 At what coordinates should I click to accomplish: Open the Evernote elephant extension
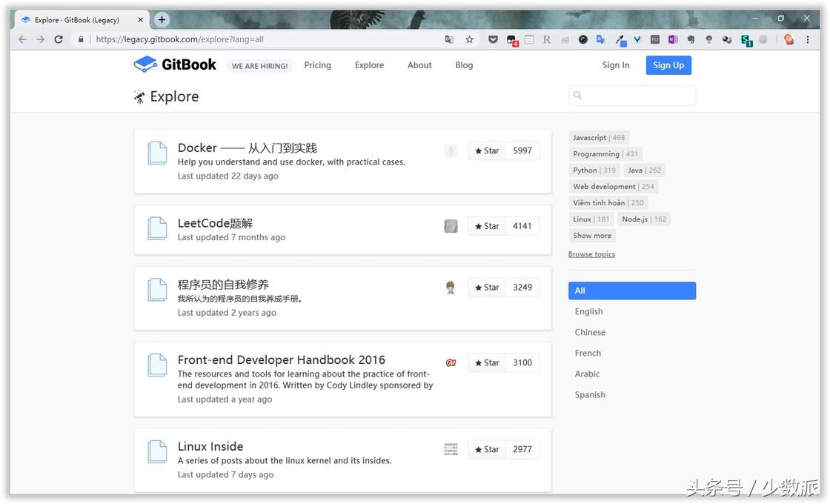point(691,39)
